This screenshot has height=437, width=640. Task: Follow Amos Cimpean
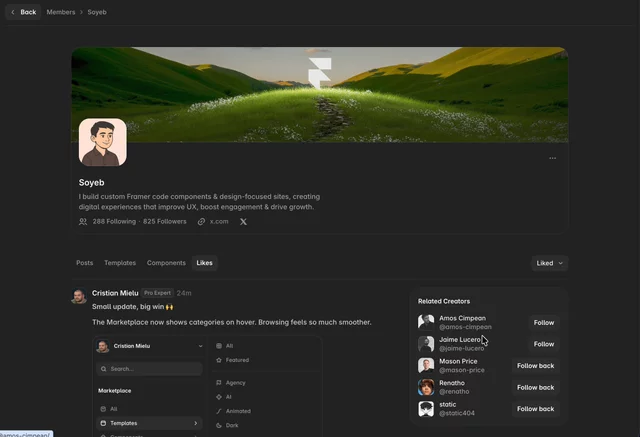point(544,323)
